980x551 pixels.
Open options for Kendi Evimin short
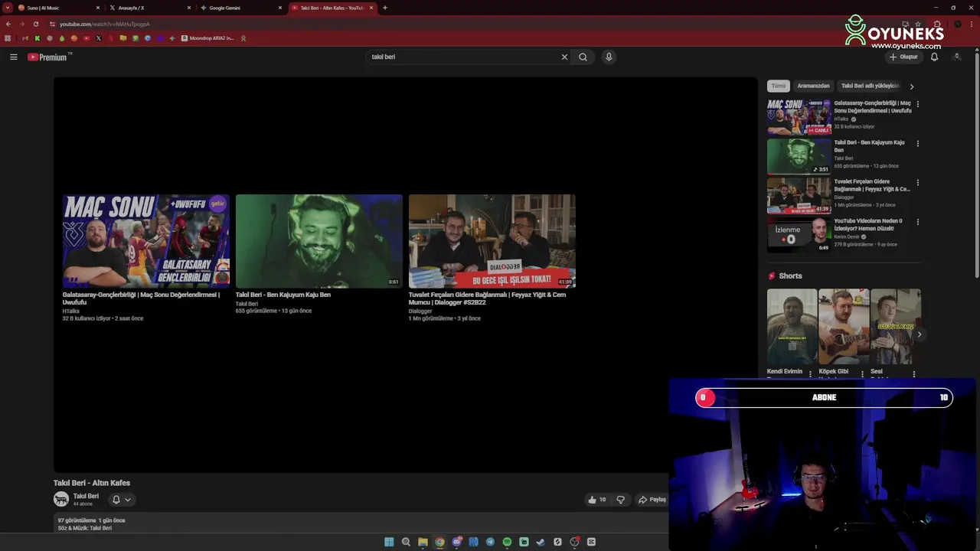810,374
